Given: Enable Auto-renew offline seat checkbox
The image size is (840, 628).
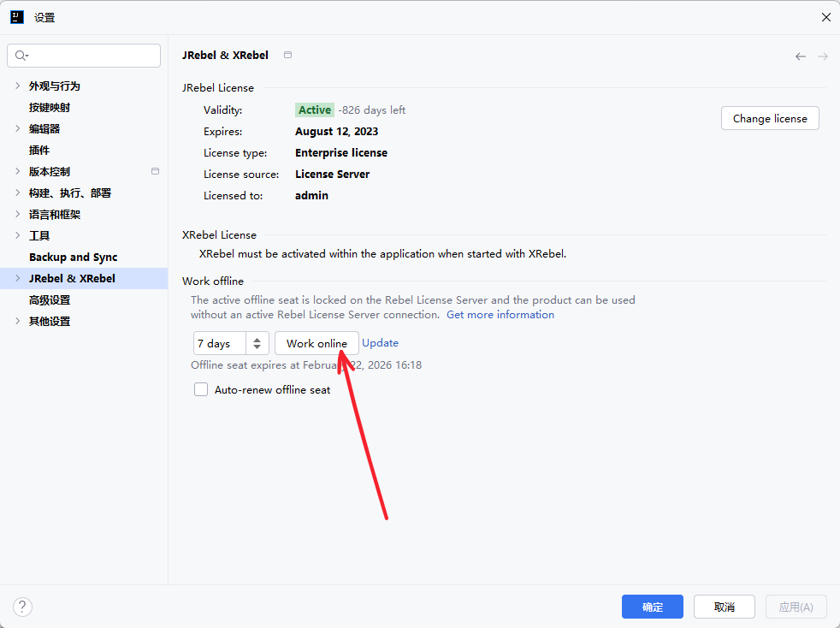Looking at the screenshot, I should coord(201,389).
